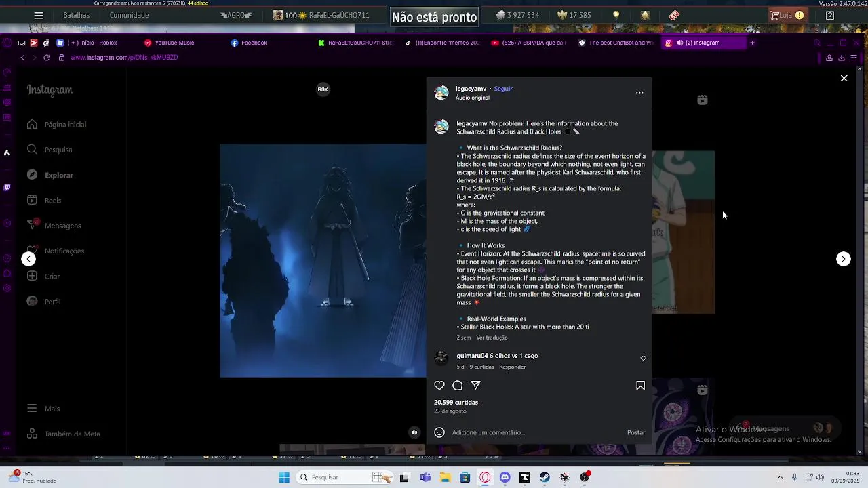The width and height of the screenshot is (868, 488).
Task: Switch to the Início - Roblox browser tab
Action: 87,43
